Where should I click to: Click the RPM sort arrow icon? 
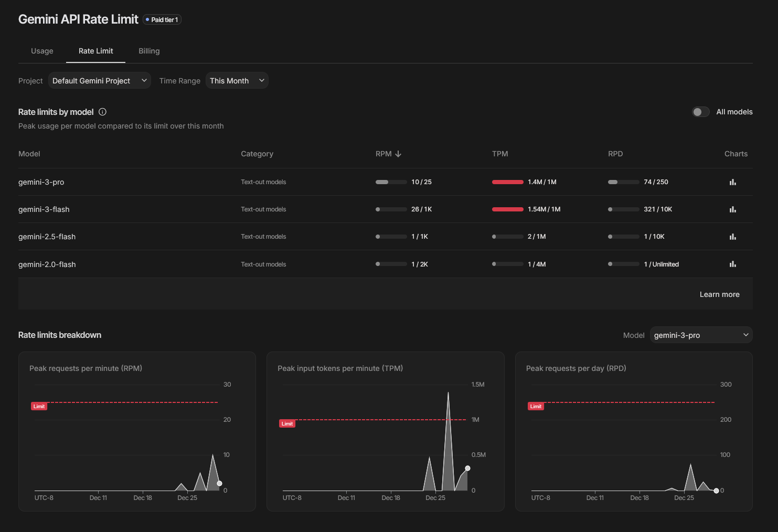pyautogui.click(x=398, y=154)
